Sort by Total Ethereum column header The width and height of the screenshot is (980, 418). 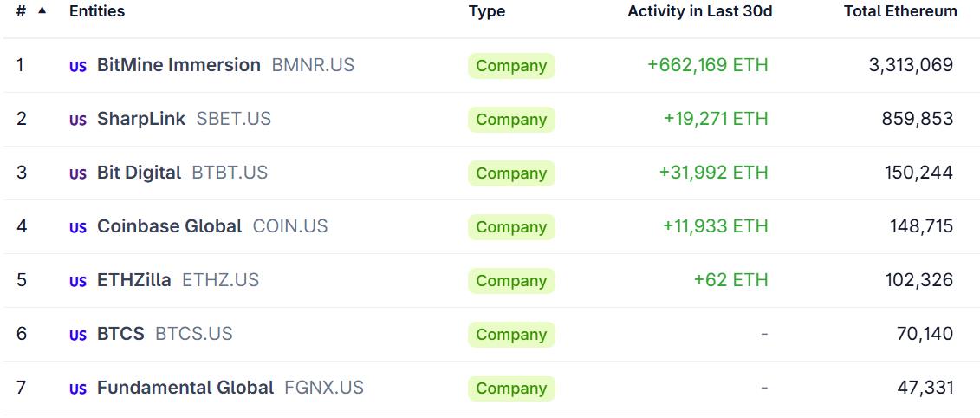click(900, 11)
